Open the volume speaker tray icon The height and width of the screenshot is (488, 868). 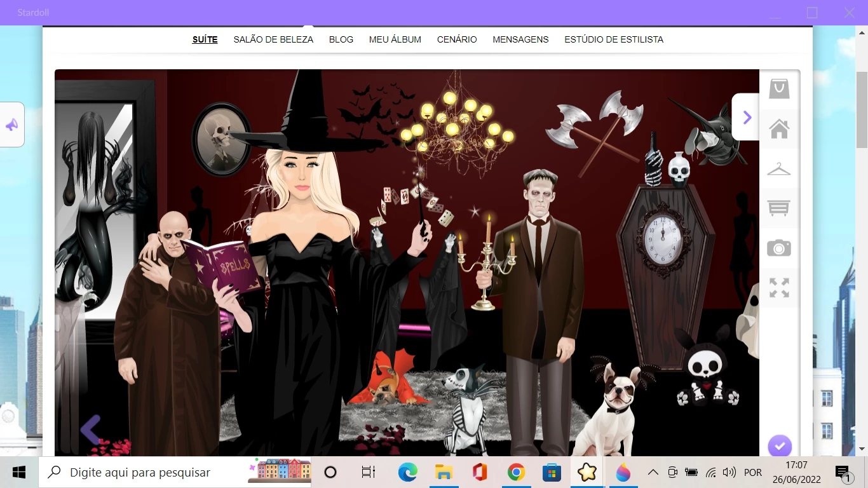729,472
